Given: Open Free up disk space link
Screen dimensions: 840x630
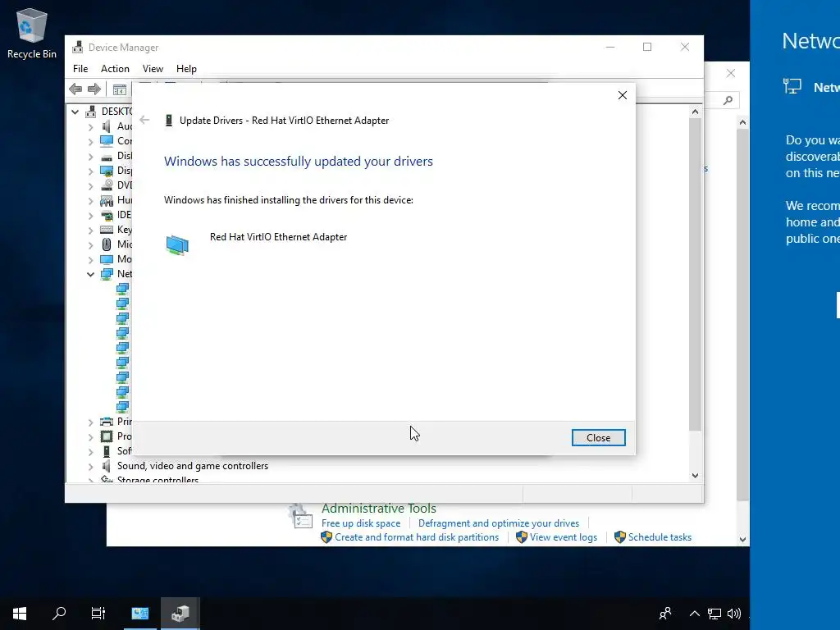Looking at the screenshot, I should pos(361,523).
